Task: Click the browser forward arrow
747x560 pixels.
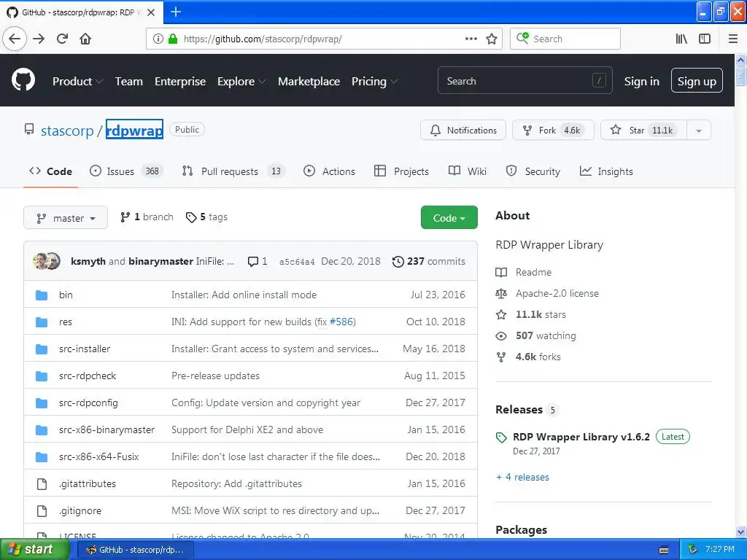Action: pos(39,39)
